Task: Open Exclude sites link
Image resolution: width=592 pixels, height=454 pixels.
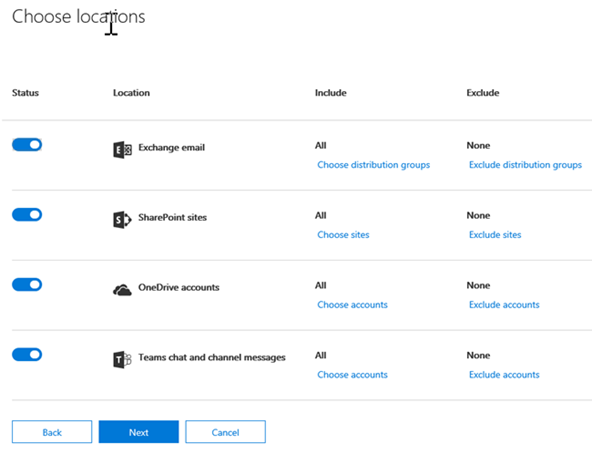Action: (495, 235)
